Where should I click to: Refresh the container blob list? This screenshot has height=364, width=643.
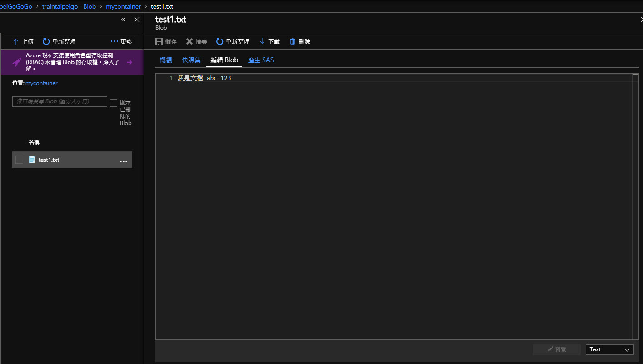59,41
